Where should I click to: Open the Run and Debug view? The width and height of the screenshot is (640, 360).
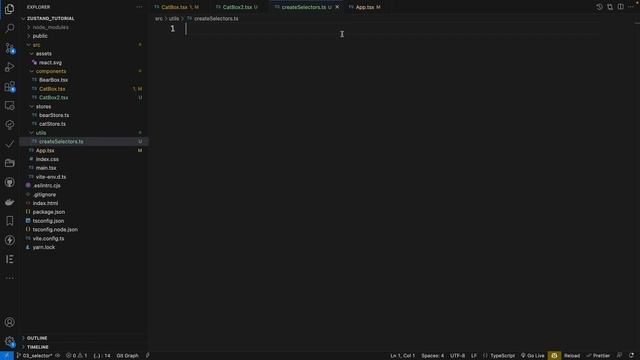click(x=9, y=67)
